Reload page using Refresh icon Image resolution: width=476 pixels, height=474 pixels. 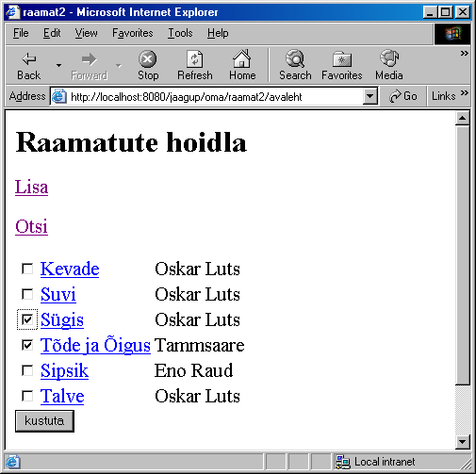click(x=195, y=59)
